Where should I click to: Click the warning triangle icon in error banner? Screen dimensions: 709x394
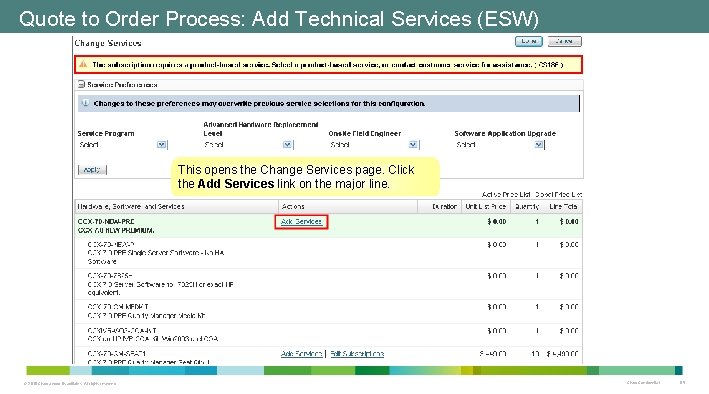(83, 64)
